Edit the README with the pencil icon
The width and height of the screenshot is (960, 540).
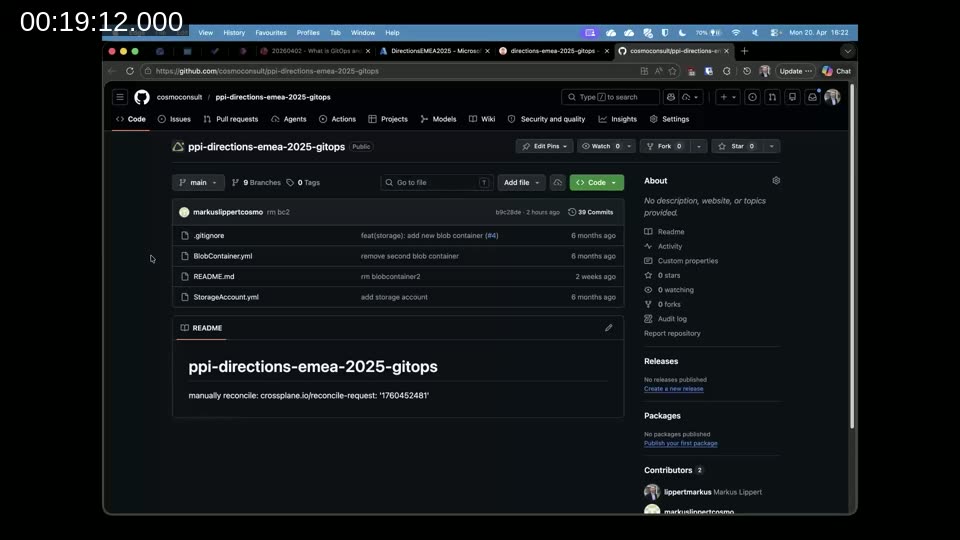(609, 328)
